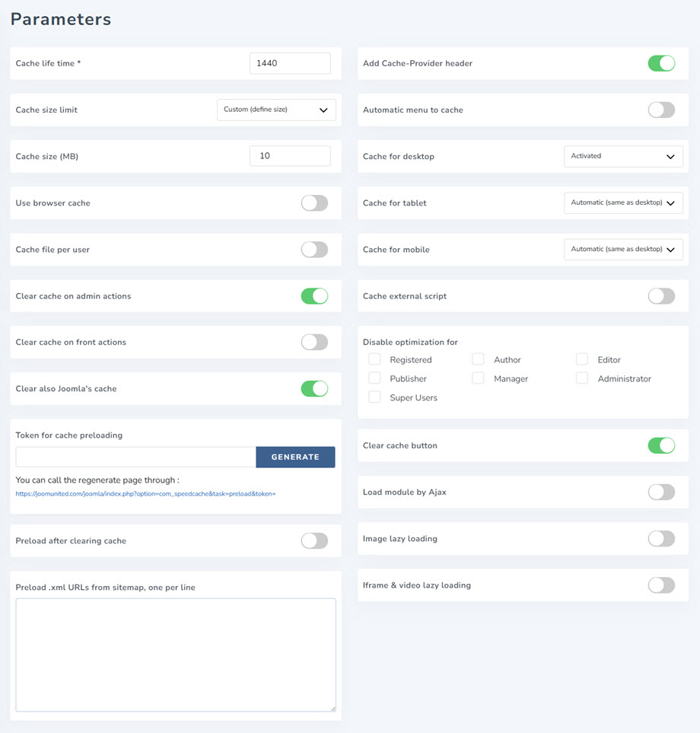The image size is (700, 733).
Task: Open the Cache size limit dropdown
Action: click(x=276, y=110)
